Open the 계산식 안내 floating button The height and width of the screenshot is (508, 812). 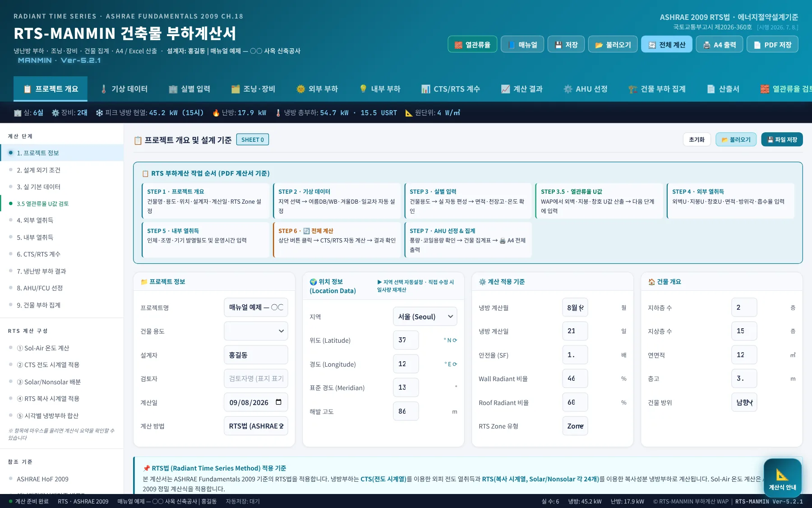782,478
